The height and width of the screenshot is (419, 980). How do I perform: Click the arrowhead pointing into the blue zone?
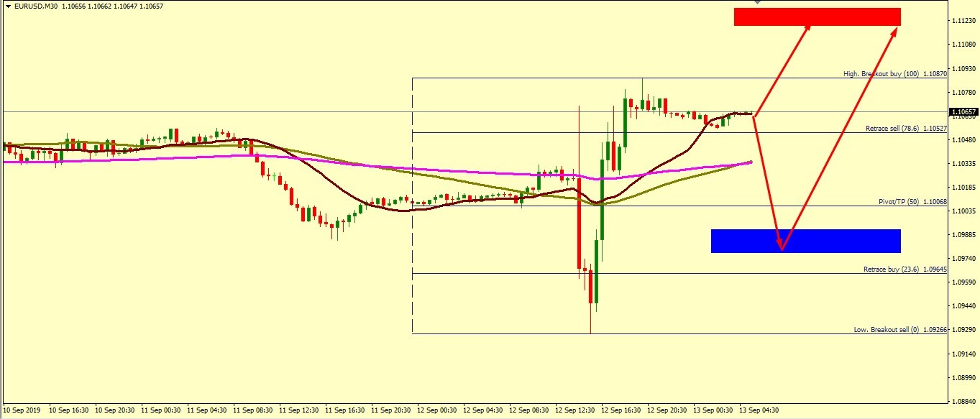pyautogui.click(x=781, y=245)
